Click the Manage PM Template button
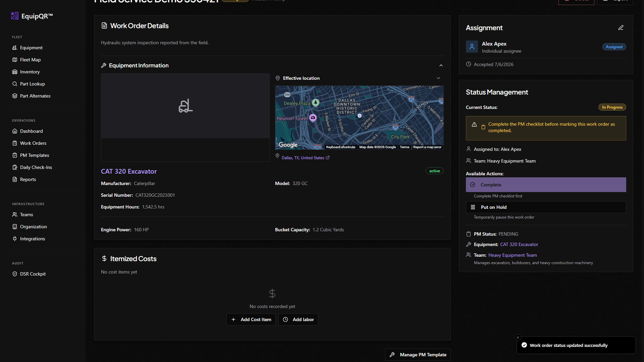 click(x=418, y=355)
